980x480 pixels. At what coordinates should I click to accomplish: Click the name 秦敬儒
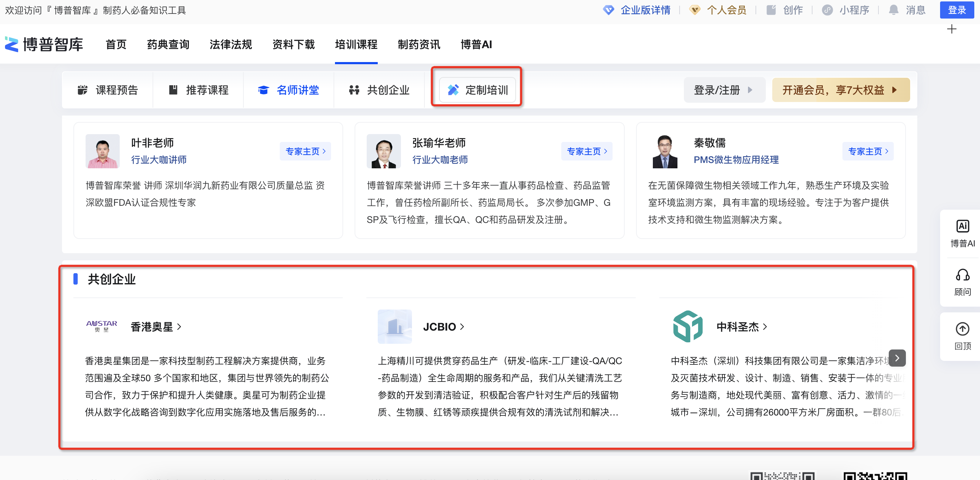710,143
